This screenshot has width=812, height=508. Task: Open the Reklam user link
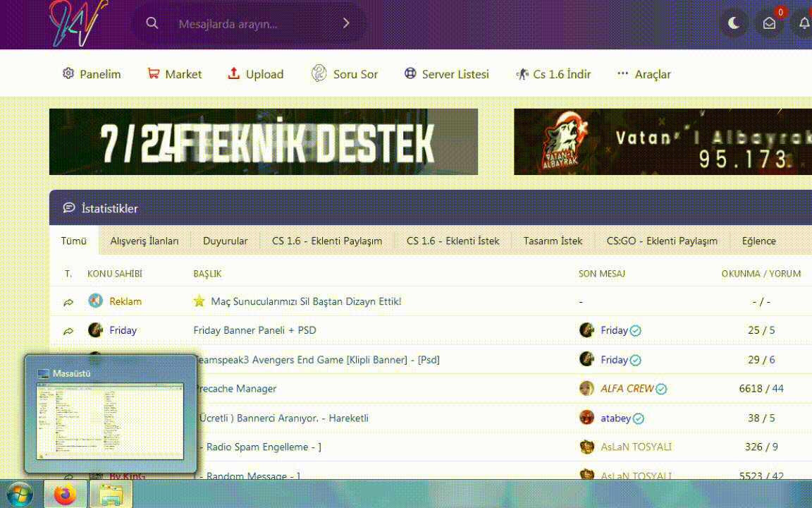(125, 301)
